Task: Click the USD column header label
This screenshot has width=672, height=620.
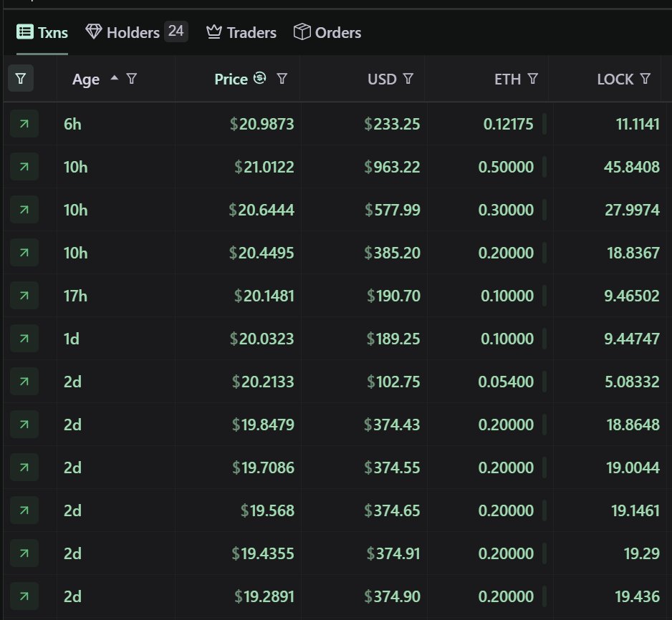Action: click(x=382, y=79)
